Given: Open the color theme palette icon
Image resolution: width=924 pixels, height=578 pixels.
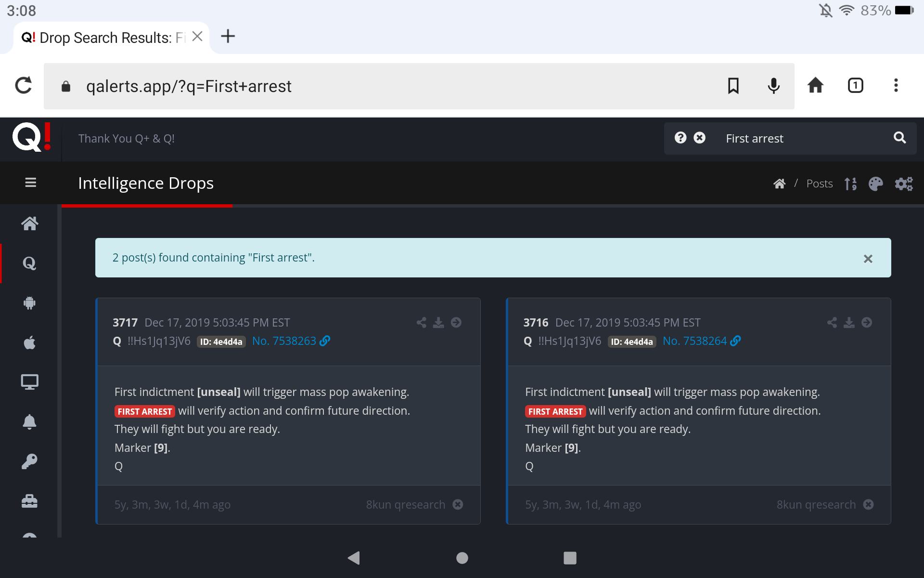Looking at the screenshot, I should point(875,184).
